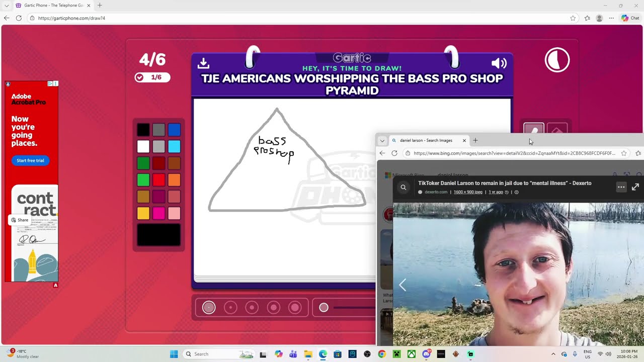Open Gartic browser settings and more menu
This screenshot has height=362, width=644.
click(611, 18)
